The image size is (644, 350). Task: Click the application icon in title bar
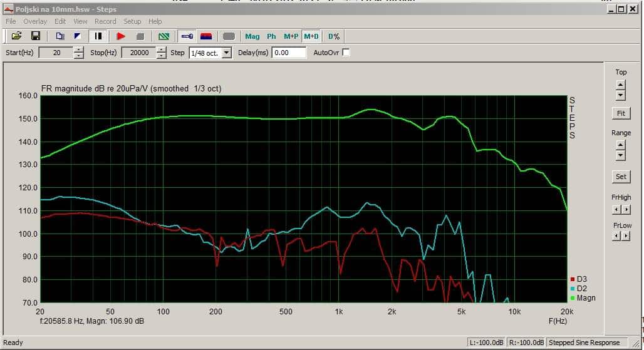tap(9, 9)
